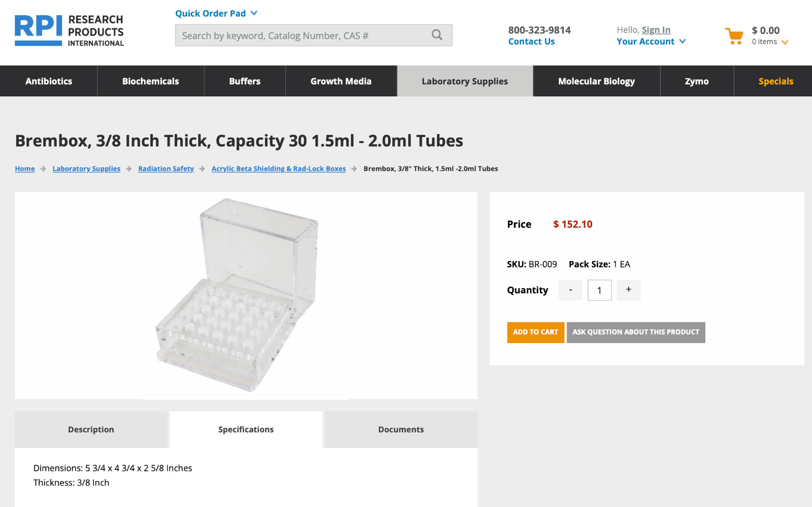Click the RPI logo
The height and width of the screenshot is (507, 812).
pyautogui.click(x=70, y=31)
